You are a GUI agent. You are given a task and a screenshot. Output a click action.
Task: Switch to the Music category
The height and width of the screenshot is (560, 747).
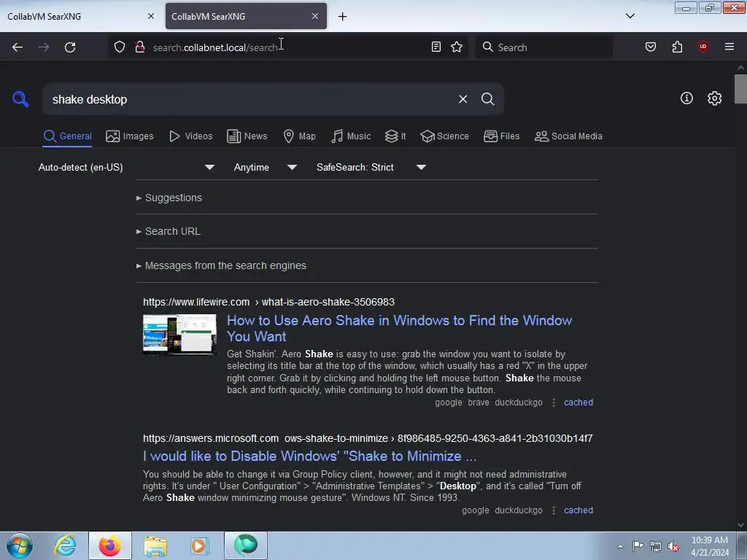[351, 136]
